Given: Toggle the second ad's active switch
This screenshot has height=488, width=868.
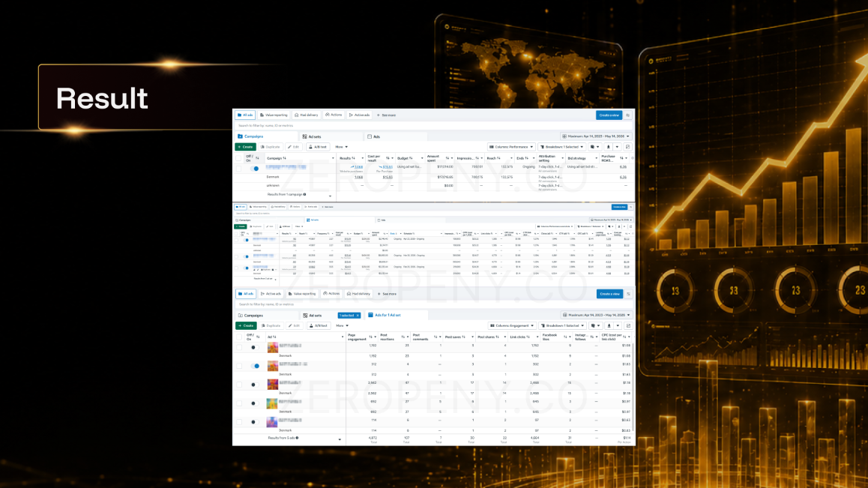Looking at the screenshot, I should point(255,366).
